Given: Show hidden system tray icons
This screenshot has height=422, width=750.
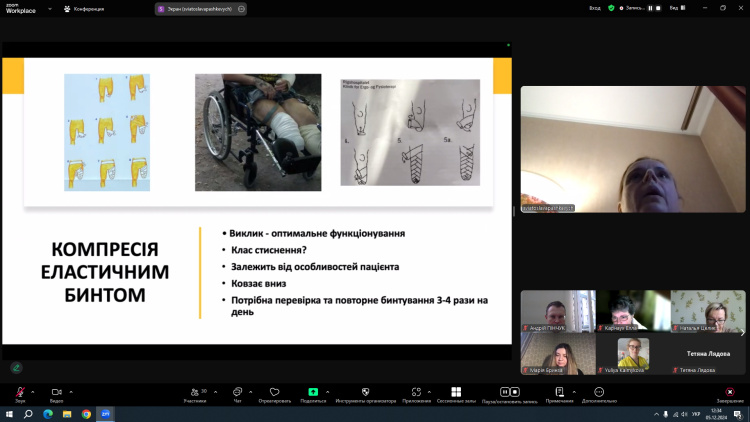Looking at the screenshot, I should pos(656,414).
